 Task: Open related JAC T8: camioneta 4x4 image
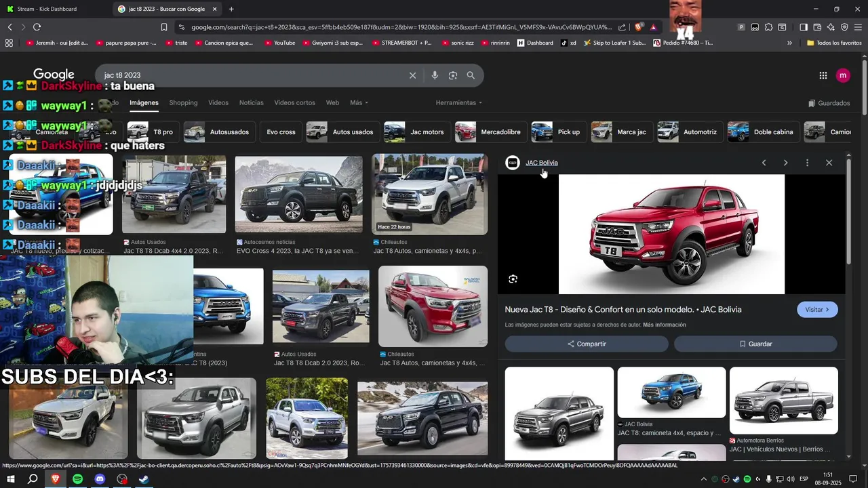point(671,392)
